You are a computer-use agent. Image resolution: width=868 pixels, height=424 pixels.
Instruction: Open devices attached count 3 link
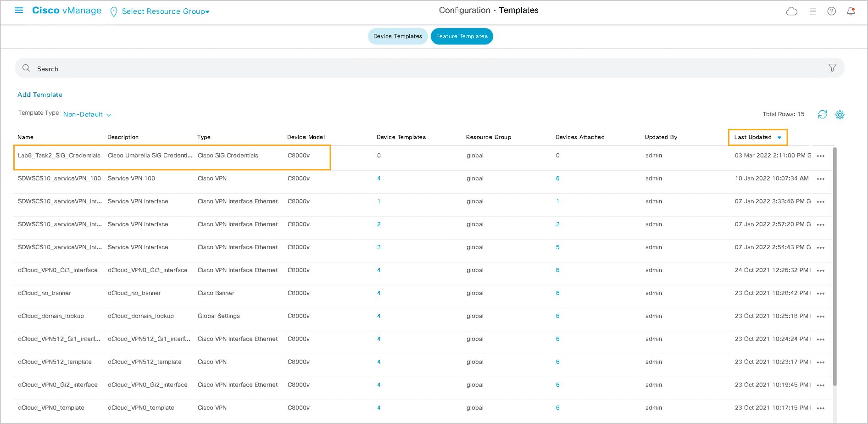(x=558, y=224)
